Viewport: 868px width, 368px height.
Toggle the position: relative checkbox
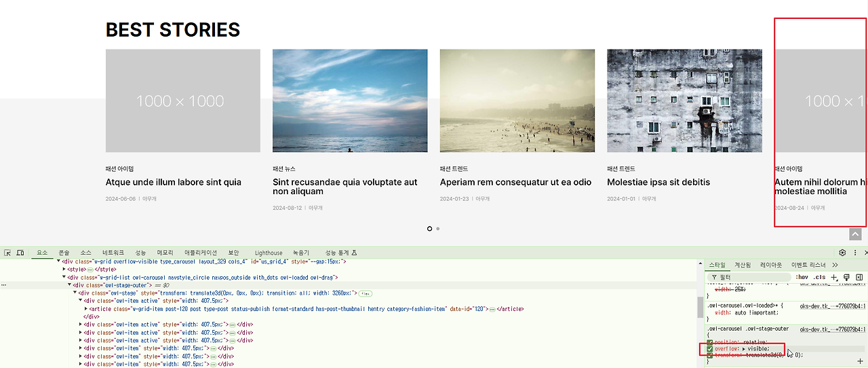coord(710,342)
